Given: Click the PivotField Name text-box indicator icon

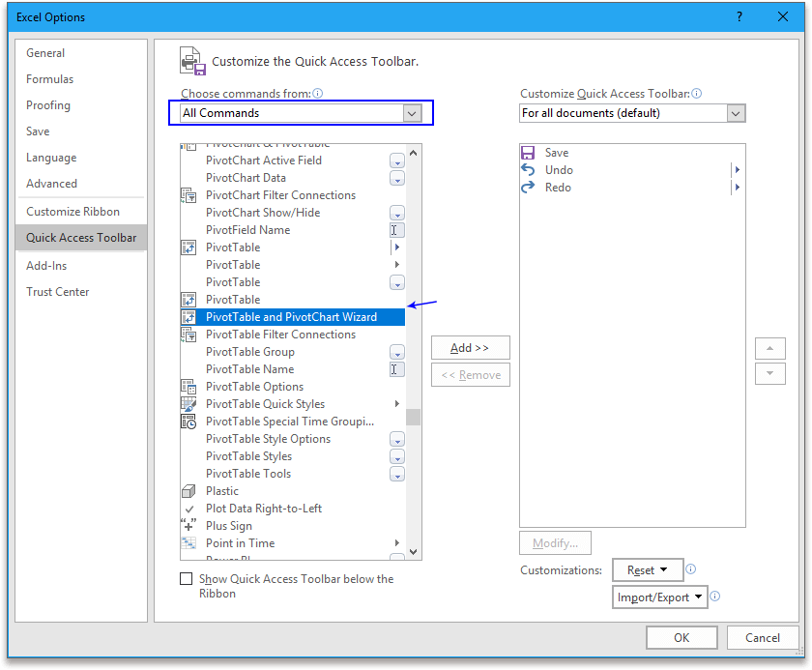Looking at the screenshot, I should click(x=396, y=230).
